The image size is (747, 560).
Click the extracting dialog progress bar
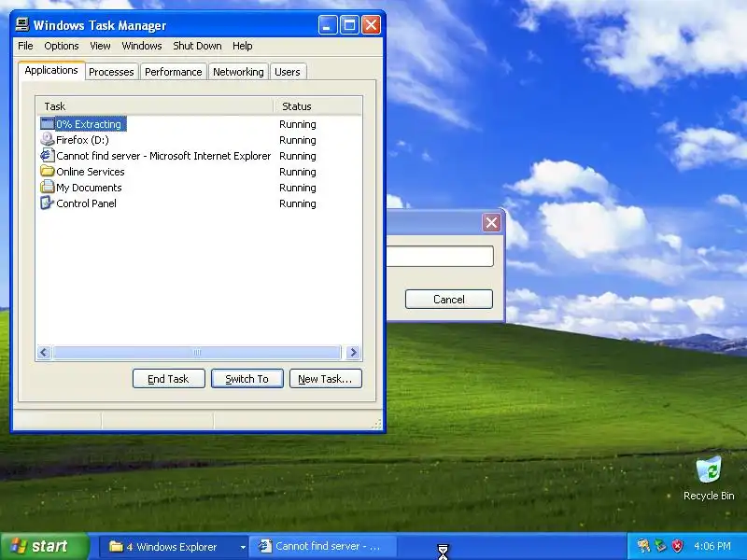pyautogui.click(x=440, y=256)
